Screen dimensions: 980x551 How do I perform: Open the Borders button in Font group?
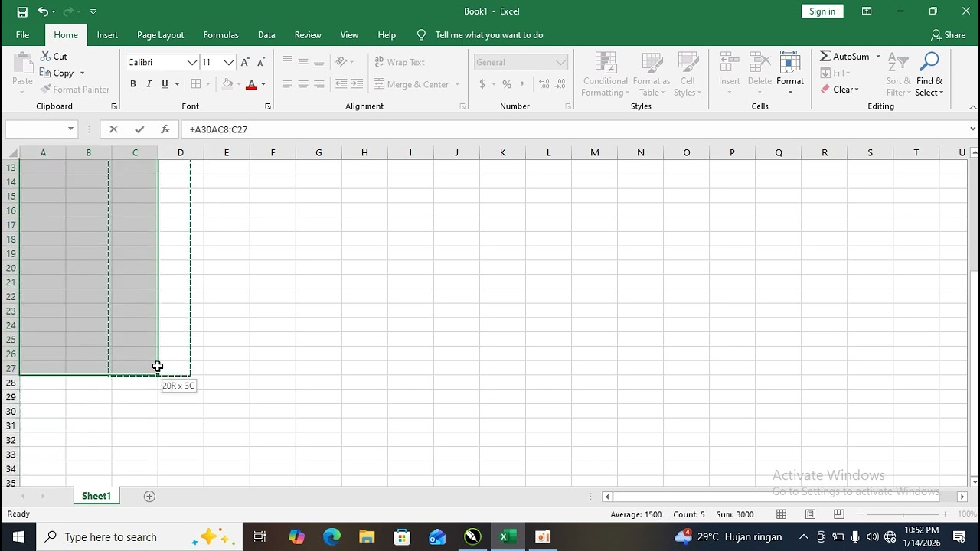pyautogui.click(x=196, y=84)
